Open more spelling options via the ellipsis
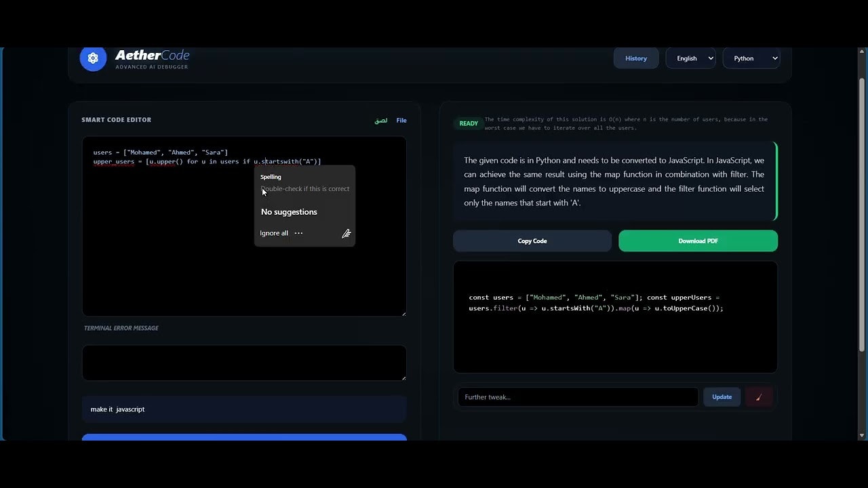 pos(298,233)
